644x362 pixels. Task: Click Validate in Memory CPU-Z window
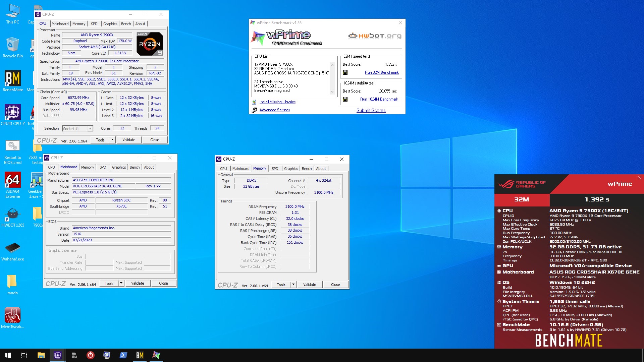tap(310, 285)
